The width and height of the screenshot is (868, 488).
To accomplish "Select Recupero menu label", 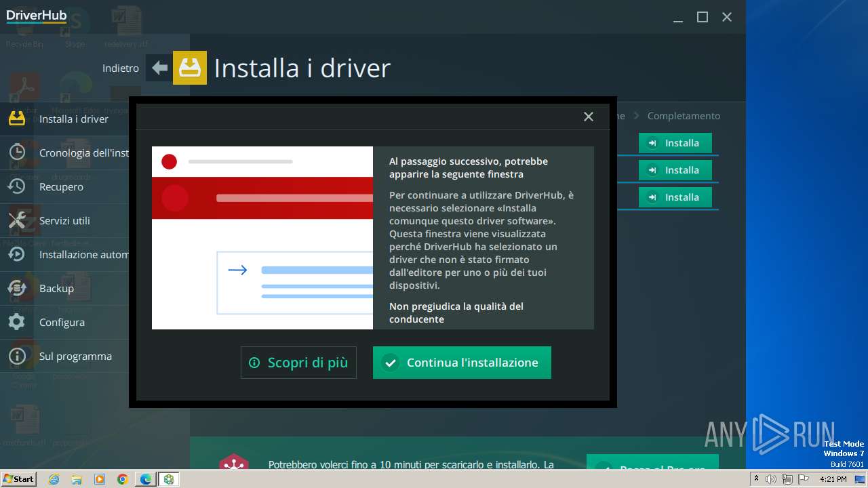I will coord(61,186).
